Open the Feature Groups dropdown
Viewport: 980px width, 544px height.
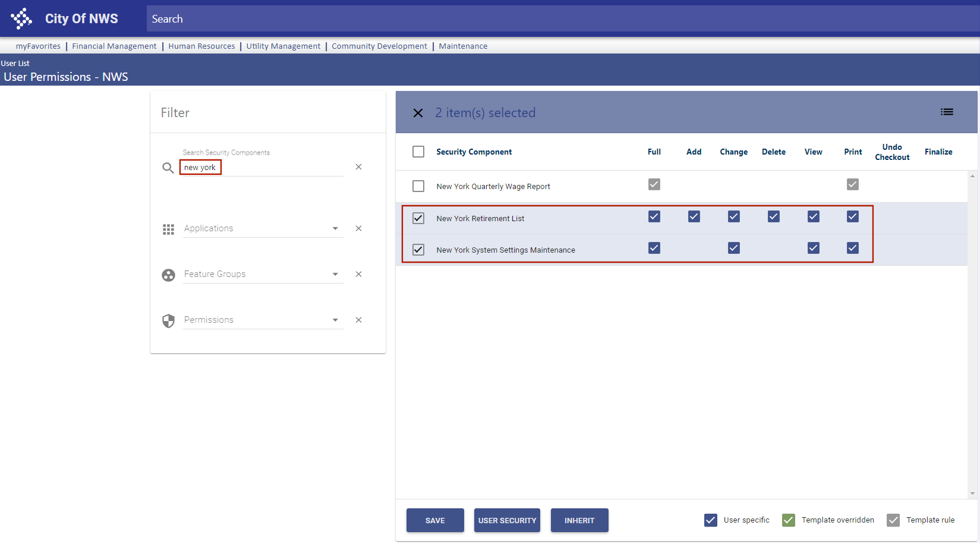click(335, 274)
